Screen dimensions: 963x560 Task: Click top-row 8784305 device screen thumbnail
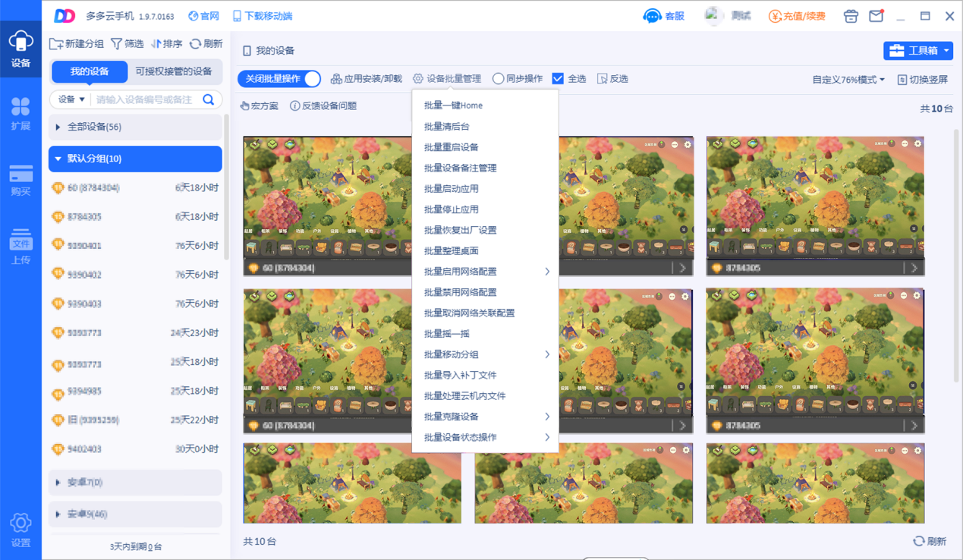(x=815, y=197)
